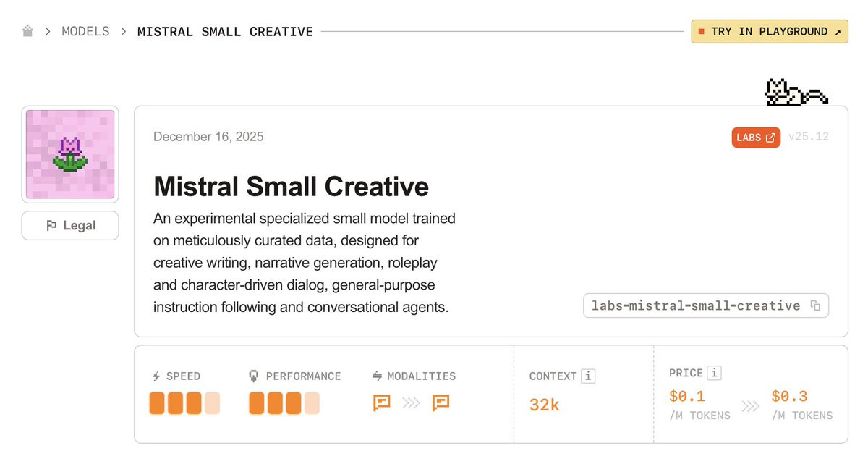Click the speed rating bar indicator
The width and height of the screenshot is (868, 464).
click(x=184, y=403)
